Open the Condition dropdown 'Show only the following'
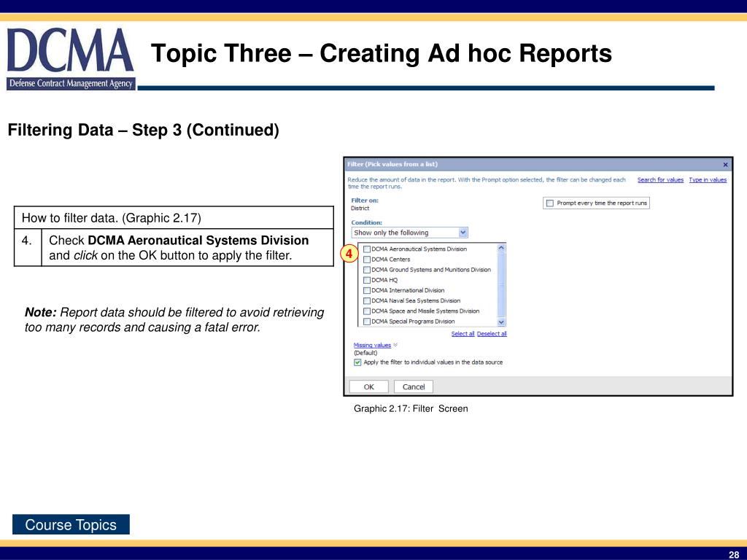 click(410, 233)
